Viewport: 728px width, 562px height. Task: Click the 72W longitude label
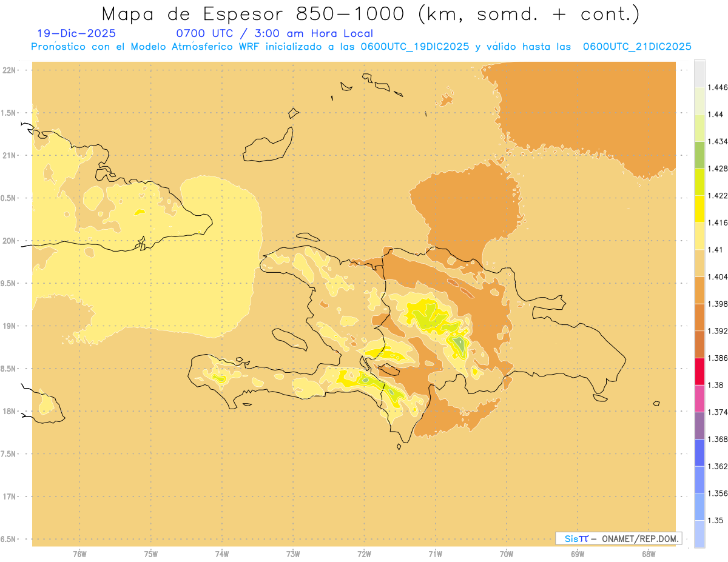[364, 554]
